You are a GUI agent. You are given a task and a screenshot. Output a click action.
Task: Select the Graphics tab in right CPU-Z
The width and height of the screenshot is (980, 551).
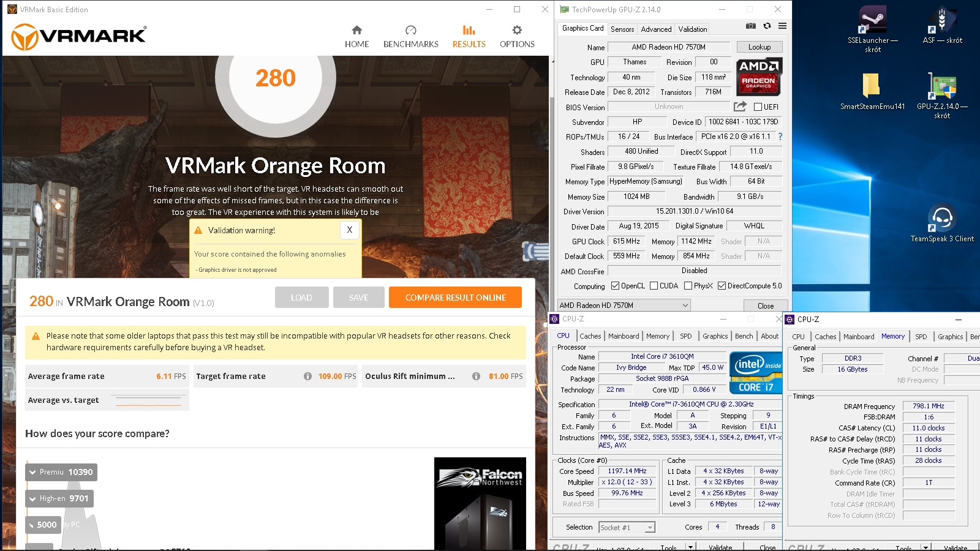click(x=950, y=337)
